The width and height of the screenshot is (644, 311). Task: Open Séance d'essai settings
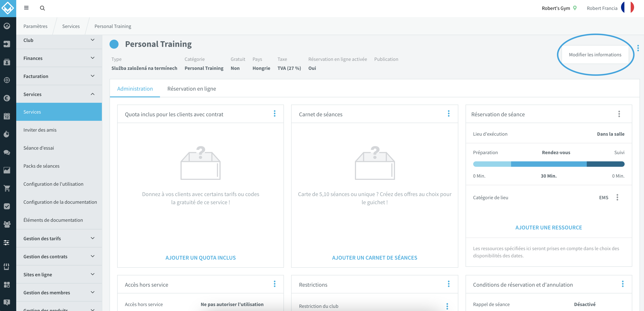point(59,148)
